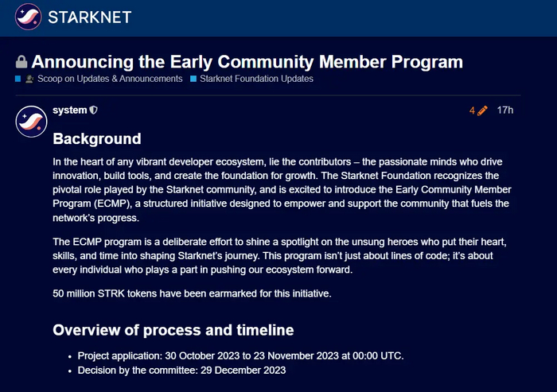557x392 pixels.
Task: Click the Background heading
Action: pyautogui.click(x=96, y=138)
